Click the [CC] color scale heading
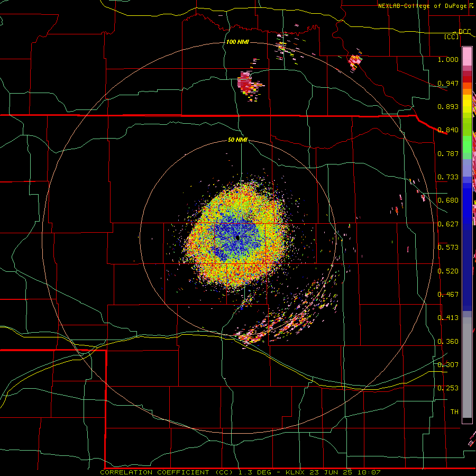 pos(452,36)
